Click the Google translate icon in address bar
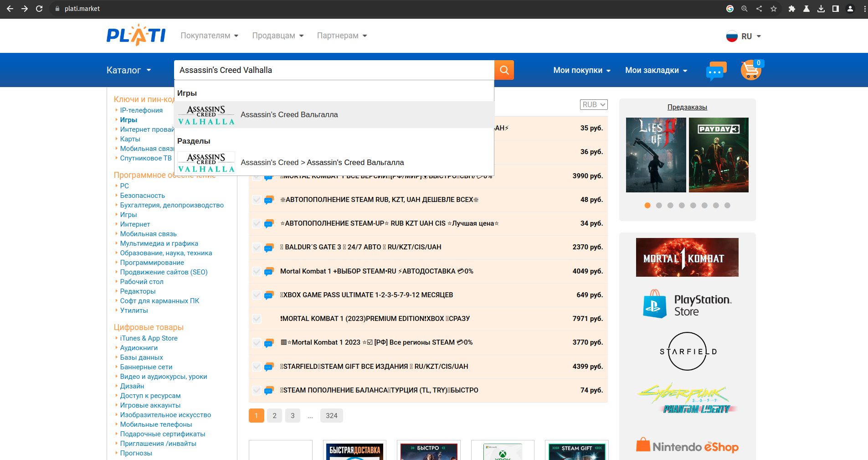This screenshot has width=868, height=460. (730, 9)
